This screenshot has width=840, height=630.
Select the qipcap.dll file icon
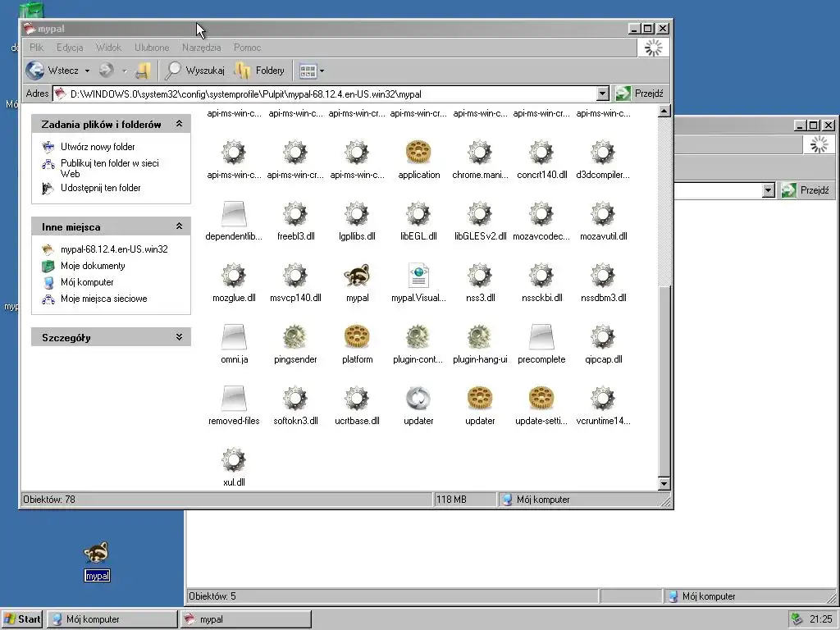[x=603, y=337]
